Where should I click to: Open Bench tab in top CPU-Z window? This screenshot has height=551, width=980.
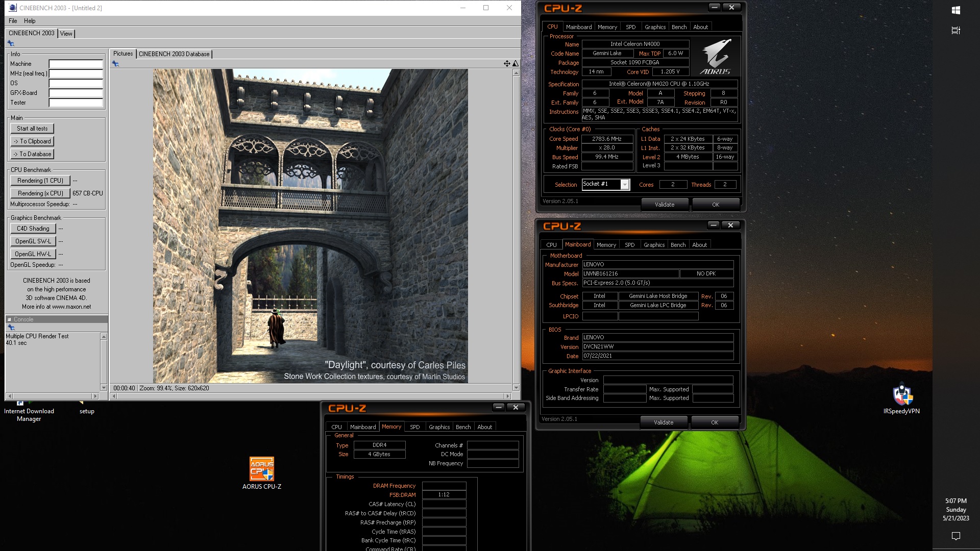[679, 27]
